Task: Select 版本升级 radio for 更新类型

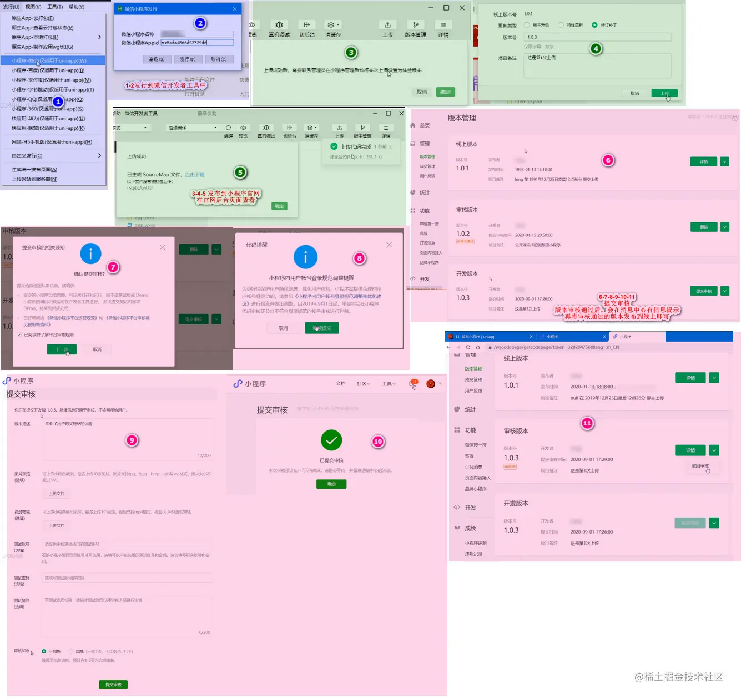Action: point(527,25)
